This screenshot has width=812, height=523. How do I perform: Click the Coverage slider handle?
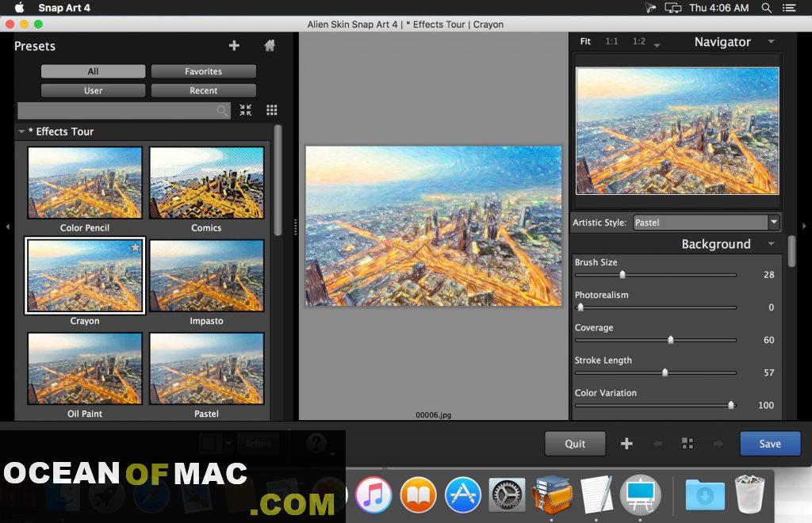click(x=671, y=340)
